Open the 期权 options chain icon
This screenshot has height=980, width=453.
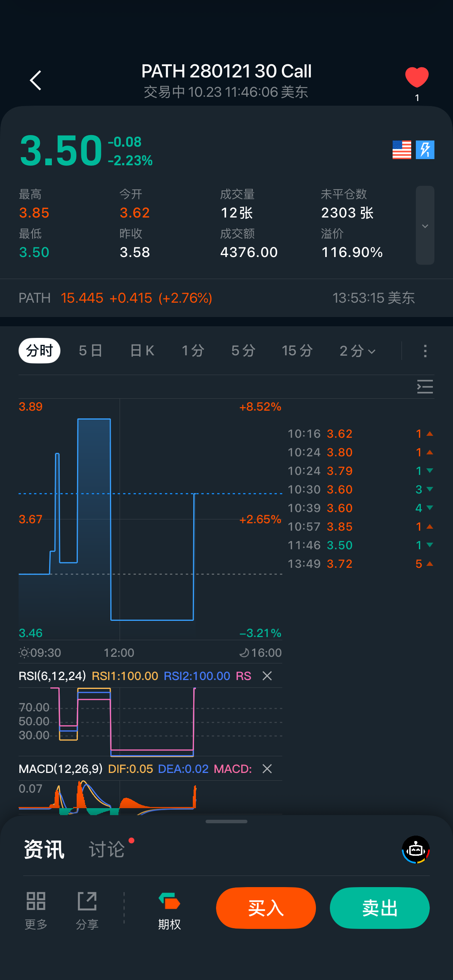click(170, 908)
